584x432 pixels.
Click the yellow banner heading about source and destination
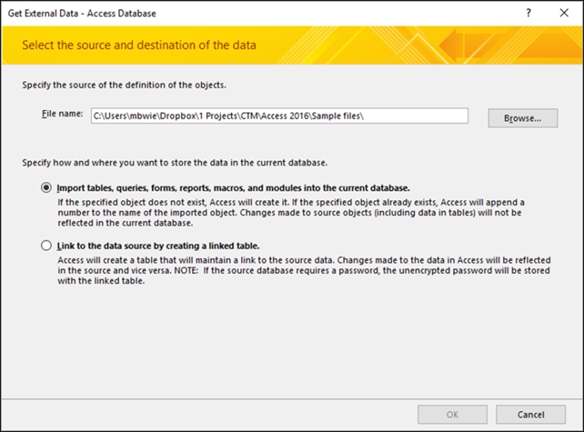pyautogui.click(x=139, y=45)
